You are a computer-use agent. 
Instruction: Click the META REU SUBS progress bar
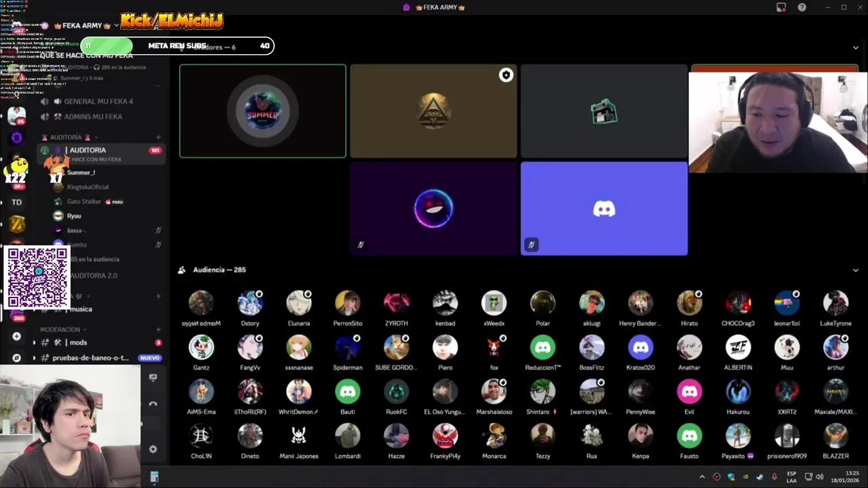(178, 46)
